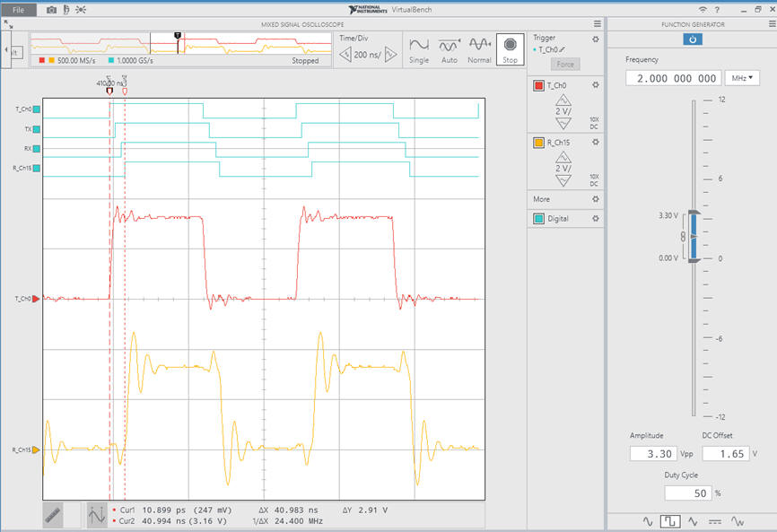Click the RX digital line cyan tag
This screenshot has width=777, height=532.
(36, 149)
